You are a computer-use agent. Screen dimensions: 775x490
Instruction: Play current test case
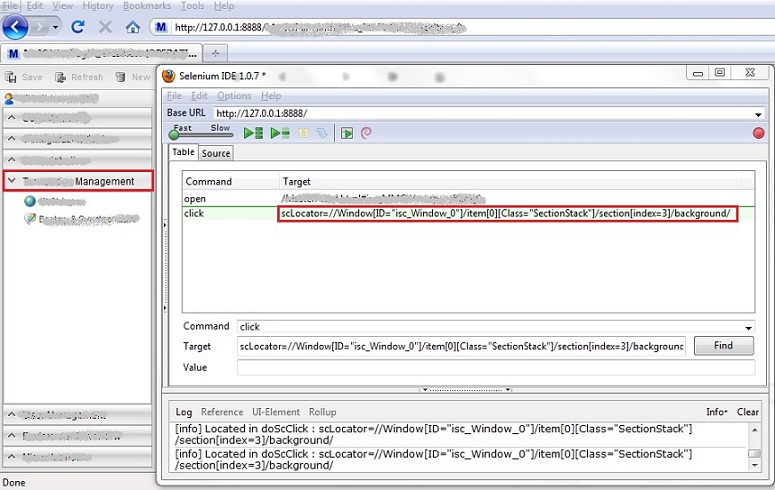280,133
